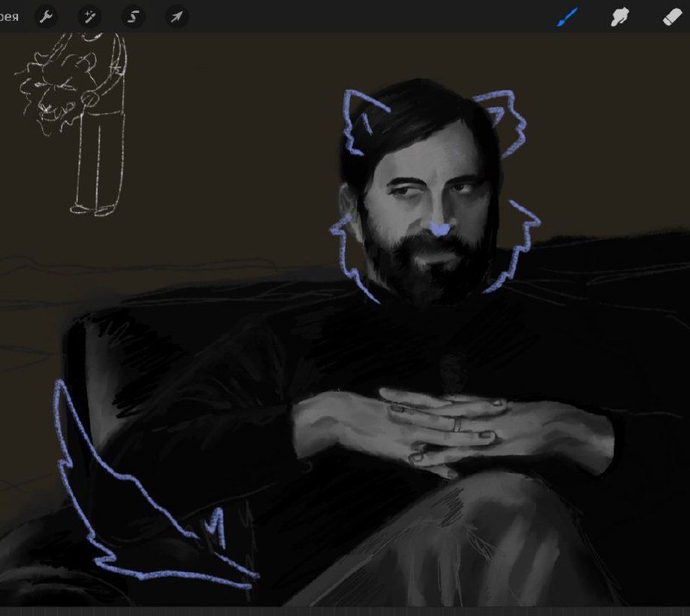690x616 pixels.
Task: Open the Actions wrench menu
Action: click(x=46, y=17)
